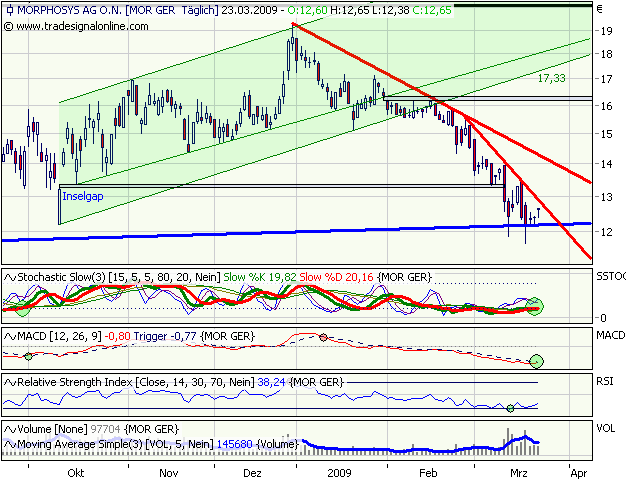Image resolution: width=640 pixels, height=480 pixels.
Task: Click the Feb month label on time axis
Action: point(428,471)
